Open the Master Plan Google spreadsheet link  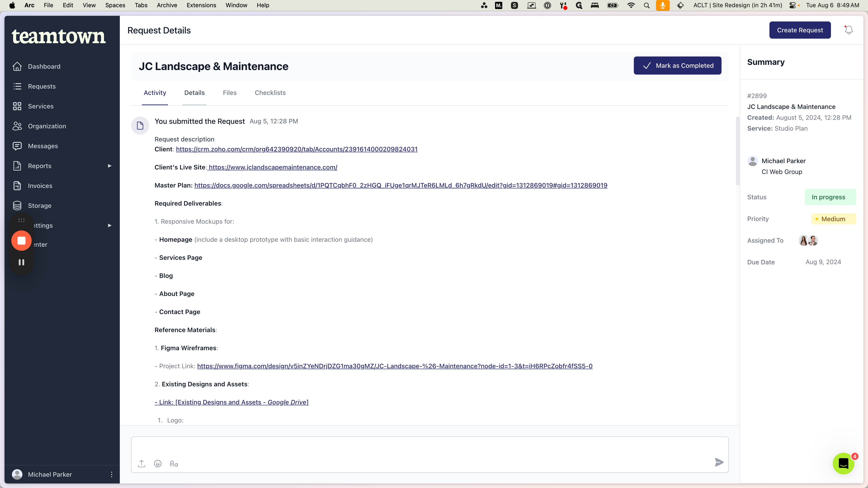pos(401,185)
